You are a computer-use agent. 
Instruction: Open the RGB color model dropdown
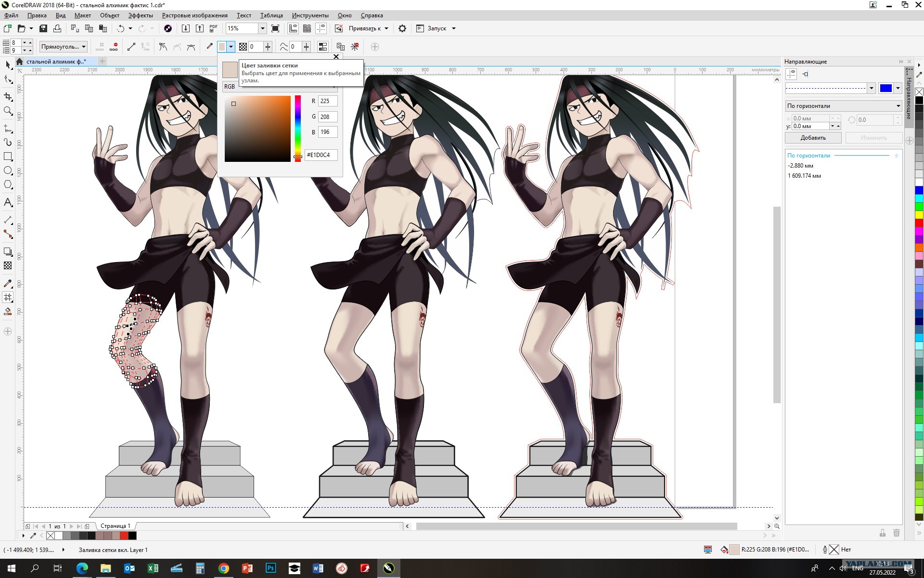click(280, 87)
